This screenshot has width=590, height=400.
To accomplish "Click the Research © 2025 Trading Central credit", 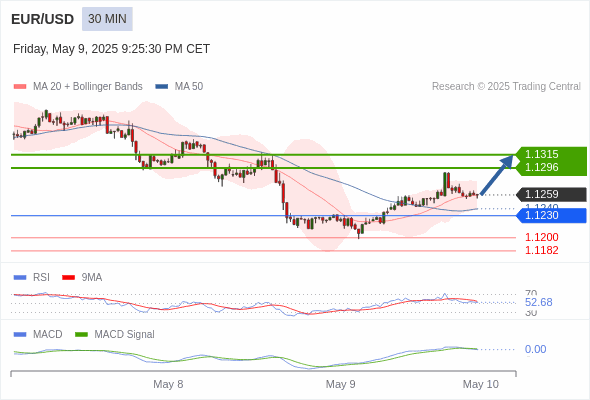I will click(x=506, y=87).
